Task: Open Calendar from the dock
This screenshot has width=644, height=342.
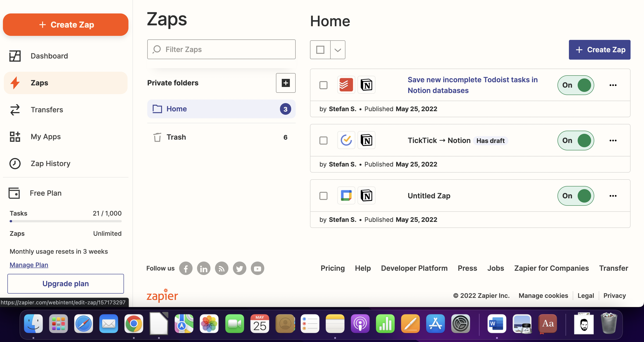Action: click(260, 324)
